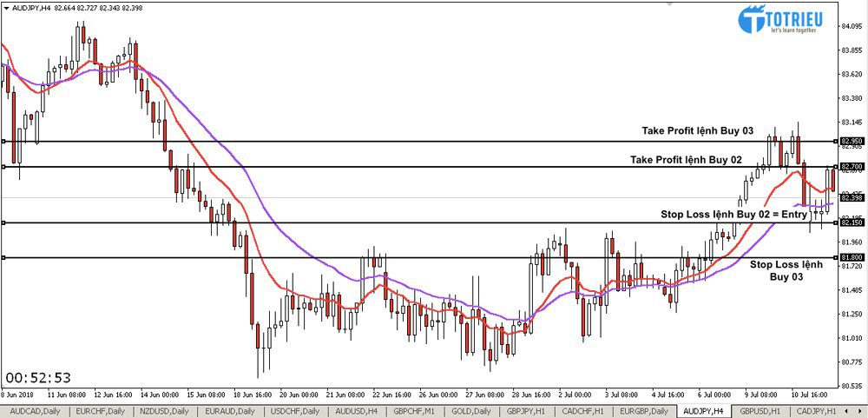Viewport: 868px width, 418px height.
Task: Click the 82.150 line price tag
Action: tap(851, 222)
